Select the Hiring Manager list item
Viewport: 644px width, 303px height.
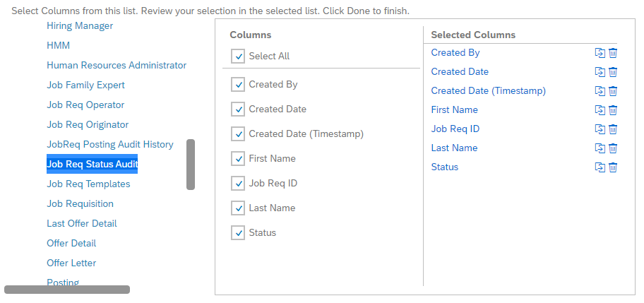80,26
